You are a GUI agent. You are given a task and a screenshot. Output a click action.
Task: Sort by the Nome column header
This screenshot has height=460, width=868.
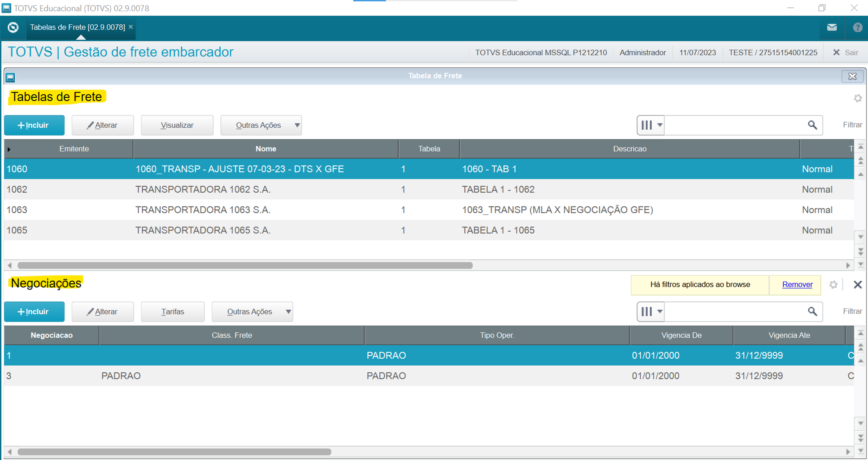pyautogui.click(x=265, y=149)
